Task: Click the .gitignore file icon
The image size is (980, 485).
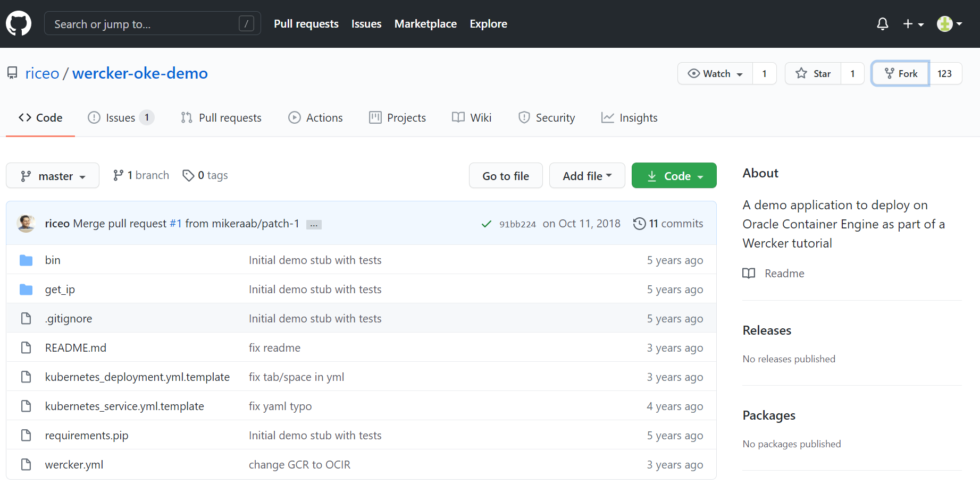Action: (26, 319)
